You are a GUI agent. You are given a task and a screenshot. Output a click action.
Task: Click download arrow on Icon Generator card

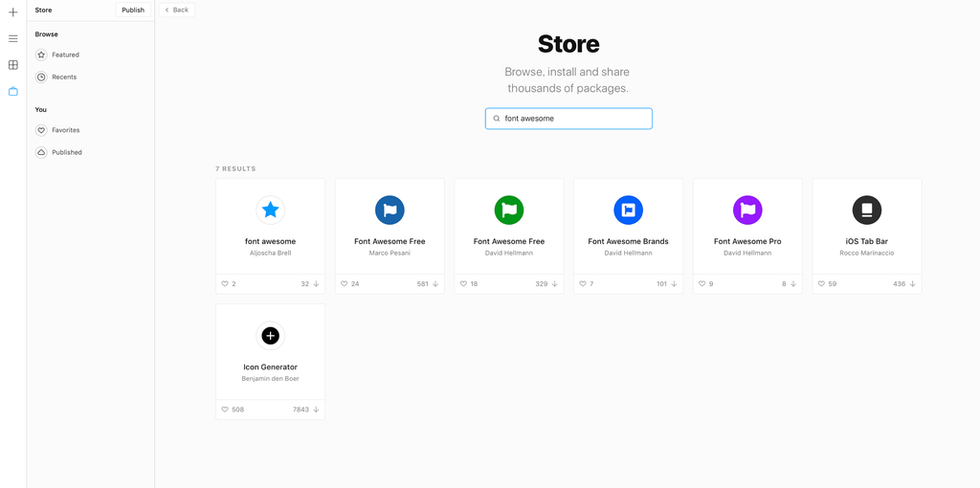pyautogui.click(x=316, y=410)
